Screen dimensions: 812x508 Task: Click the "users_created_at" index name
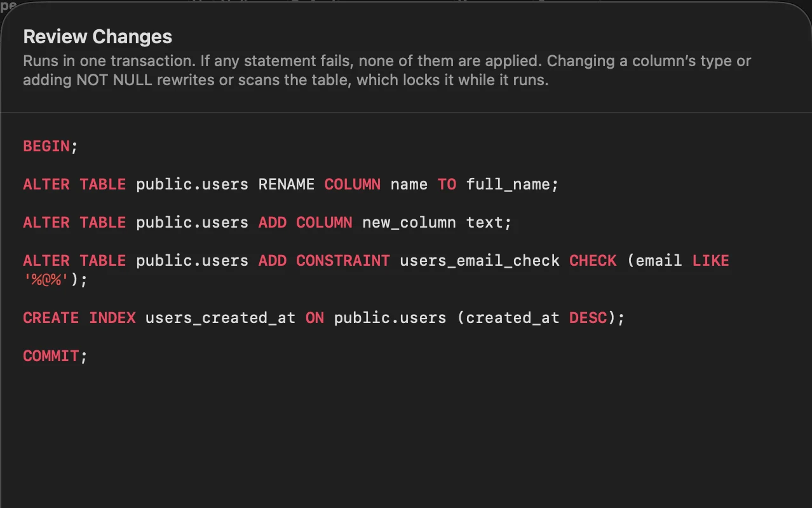point(220,318)
